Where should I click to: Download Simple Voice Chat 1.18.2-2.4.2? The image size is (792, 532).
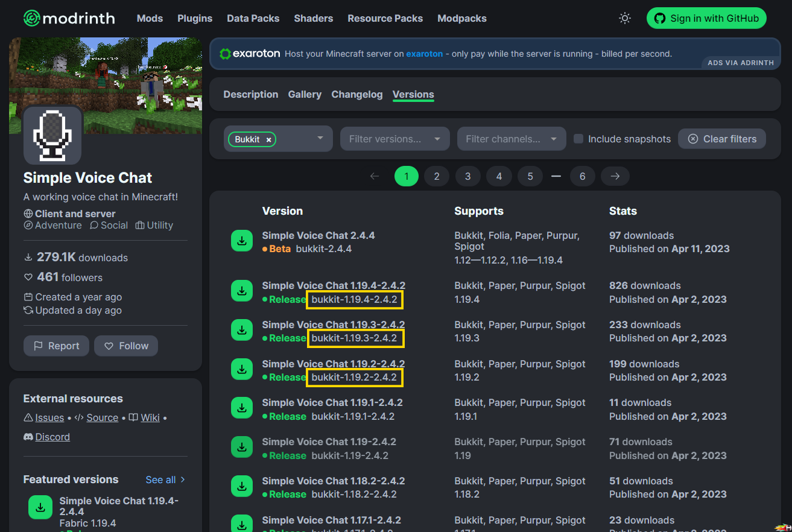[242, 487]
